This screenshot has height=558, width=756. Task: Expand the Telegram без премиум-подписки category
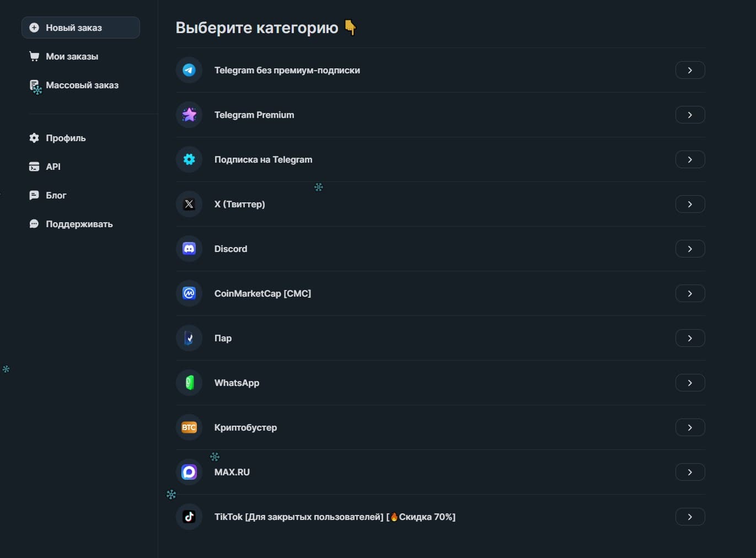click(690, 70)
